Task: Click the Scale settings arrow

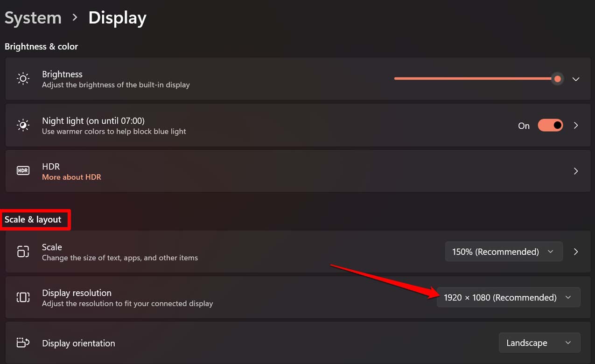Action: (575, 251)
